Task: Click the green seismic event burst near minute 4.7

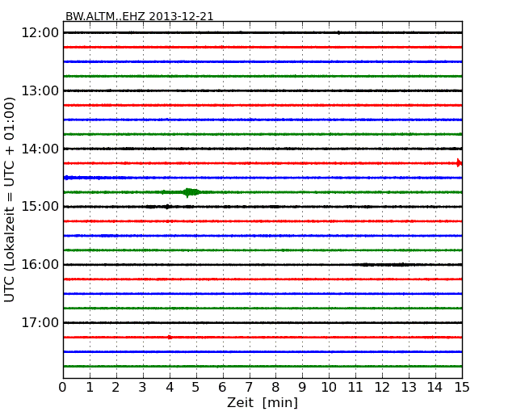Action: tap(190, 192)
